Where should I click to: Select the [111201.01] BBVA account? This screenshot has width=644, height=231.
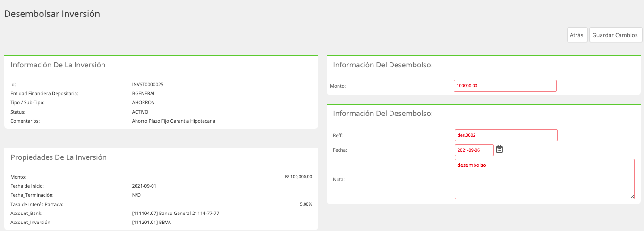pyautogui.click(x=152, y=223)
